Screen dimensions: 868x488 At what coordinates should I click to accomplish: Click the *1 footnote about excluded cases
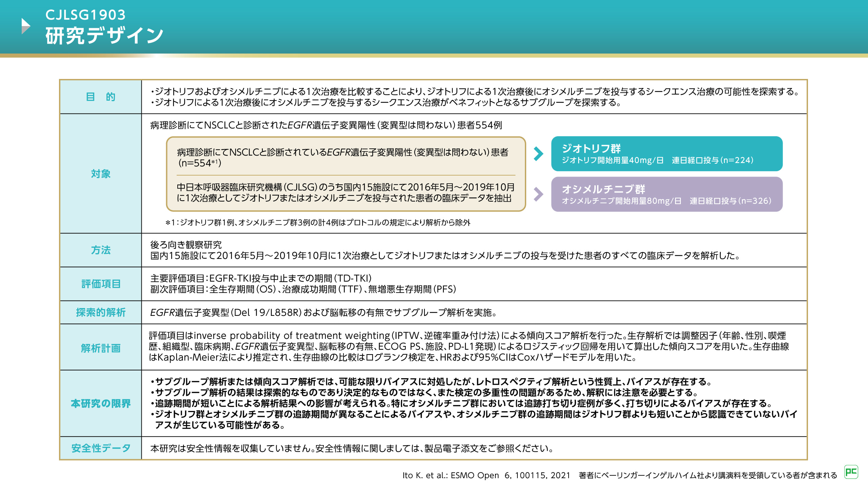point(318,223)
